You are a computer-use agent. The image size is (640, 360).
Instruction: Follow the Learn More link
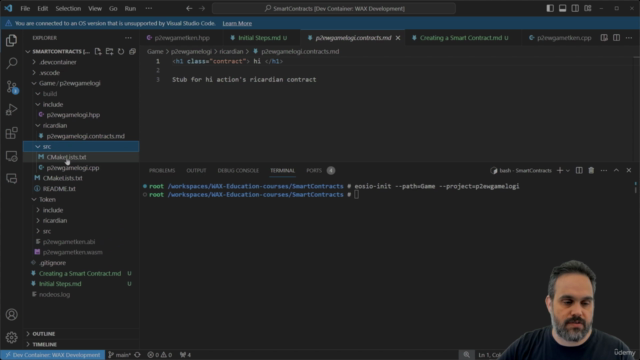click(237, 23)
